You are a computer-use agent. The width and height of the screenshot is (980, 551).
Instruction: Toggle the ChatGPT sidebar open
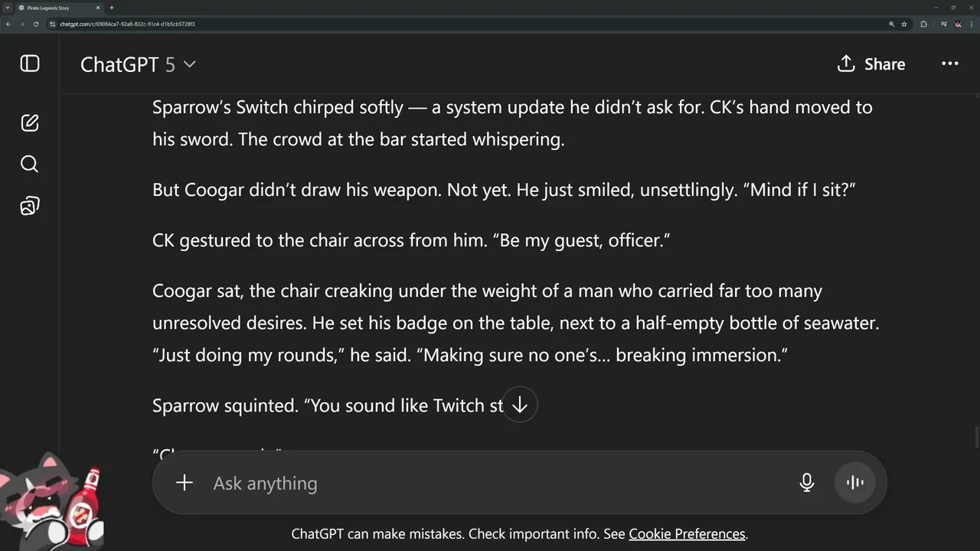(x=30, y=64)
